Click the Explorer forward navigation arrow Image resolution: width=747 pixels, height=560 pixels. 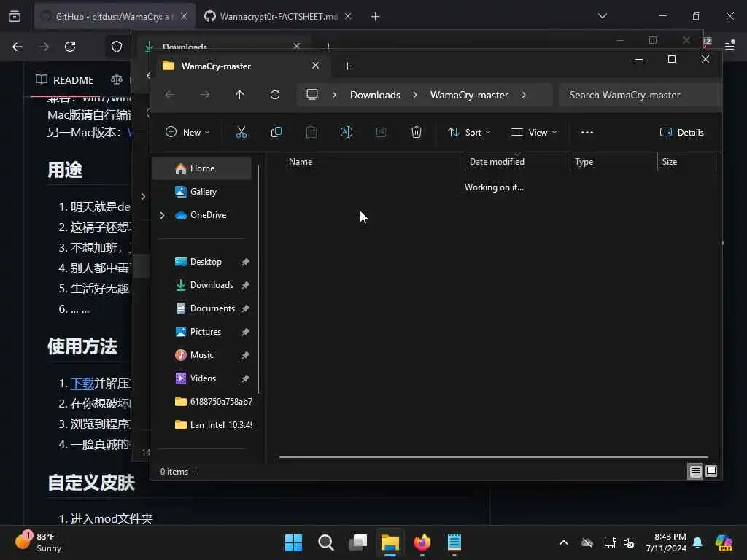pyautogui.click(x=205, y=95)
